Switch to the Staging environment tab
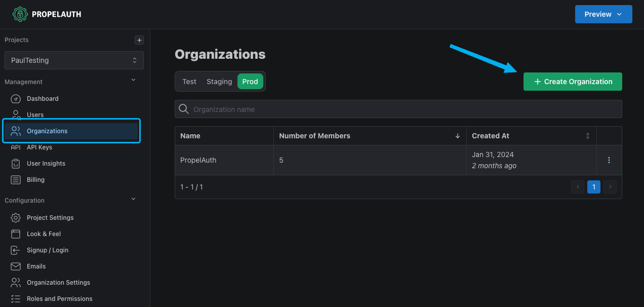Screen dimensions: 644x307 point(219,82)
